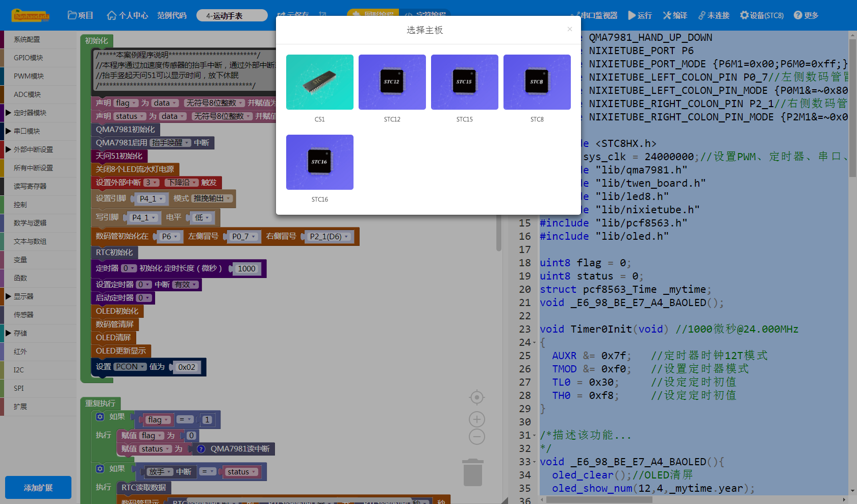Open 函数 functions category
Viewport: 857px width, 504px height.
pos(38,278)
